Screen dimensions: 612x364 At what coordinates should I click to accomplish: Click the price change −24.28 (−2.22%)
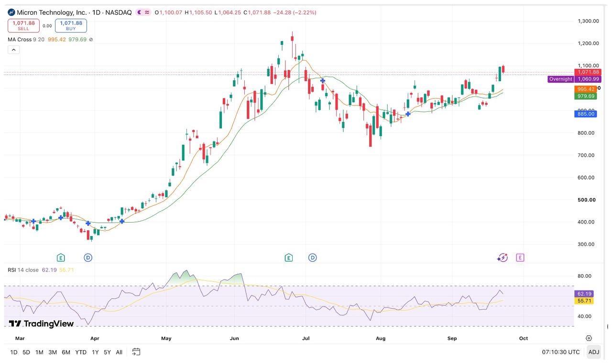pos(295,12)
